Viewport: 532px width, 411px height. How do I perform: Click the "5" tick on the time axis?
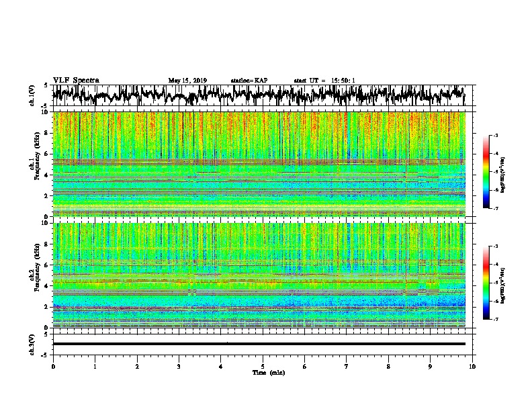click(263, 367)
